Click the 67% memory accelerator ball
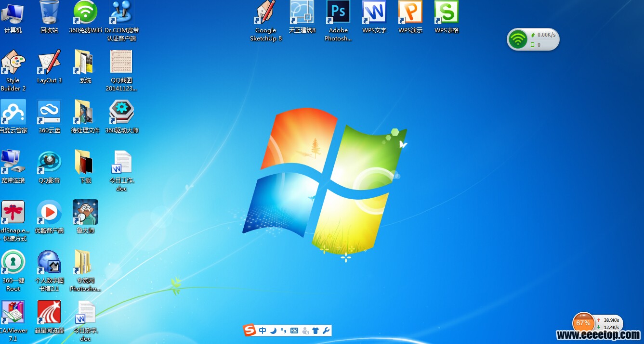 [x=583, y=323]
